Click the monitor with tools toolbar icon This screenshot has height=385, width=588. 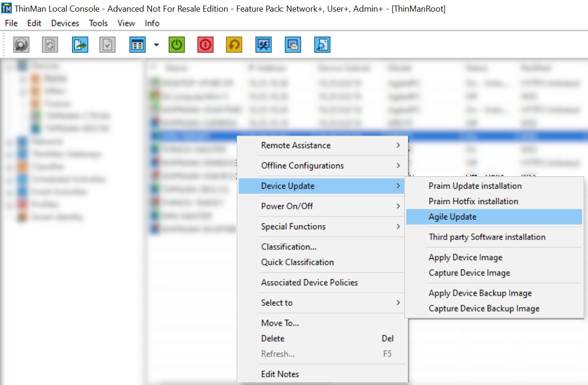tap(264, 45)
